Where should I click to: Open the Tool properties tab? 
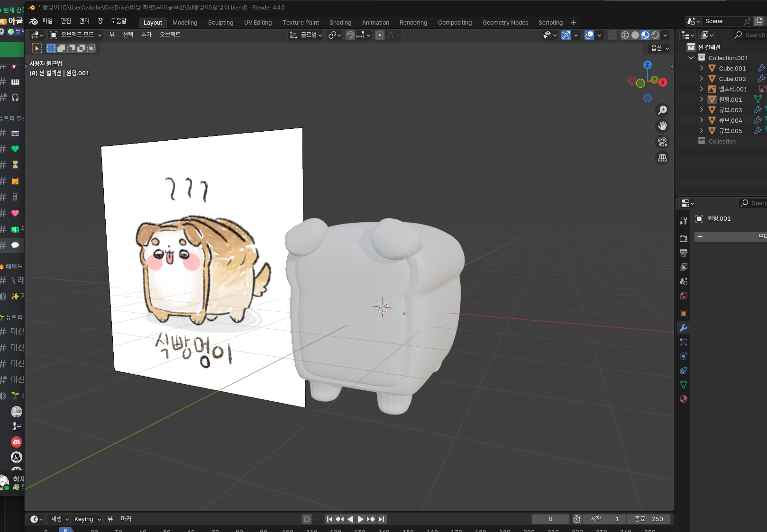(x=684, y=220)
